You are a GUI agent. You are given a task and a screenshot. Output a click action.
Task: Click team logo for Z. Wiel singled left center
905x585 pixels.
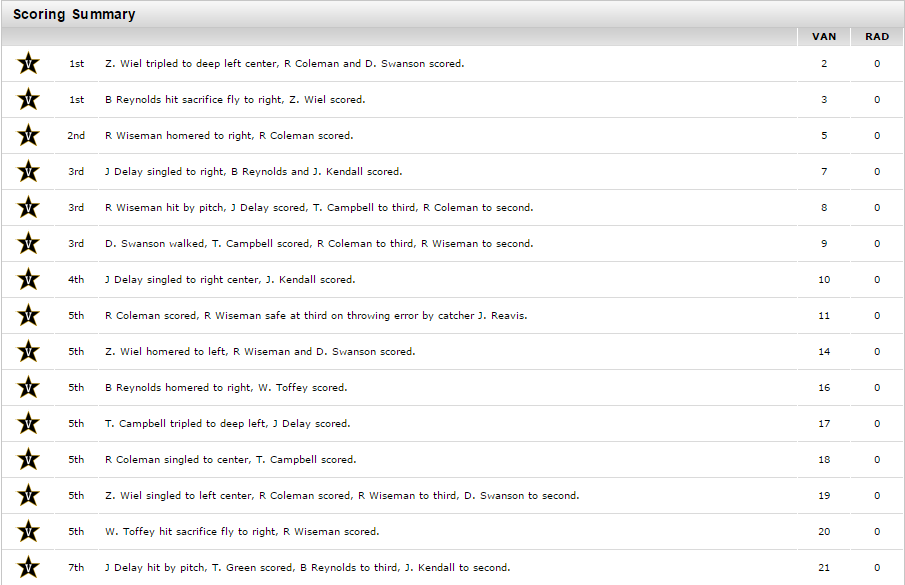click(28, 496)
